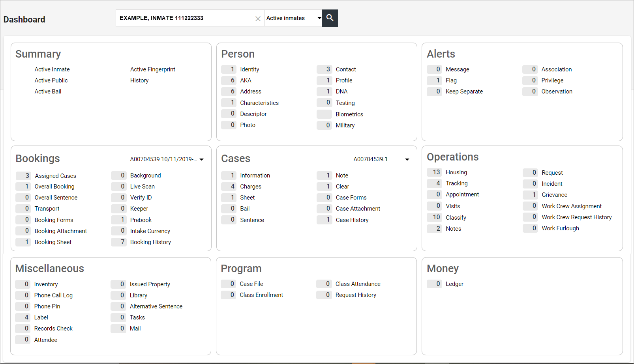
Task: Open Notes in Operations
Action: click(x=454, y=229)
